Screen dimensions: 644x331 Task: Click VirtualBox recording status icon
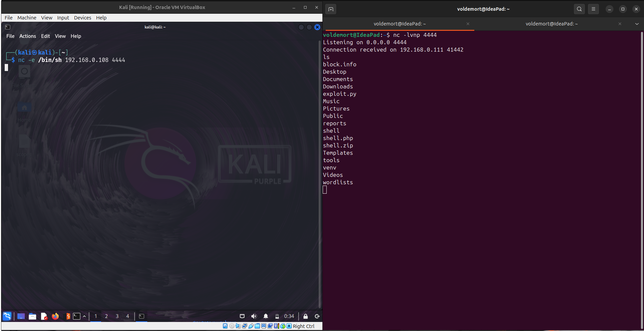click(270, 326)
